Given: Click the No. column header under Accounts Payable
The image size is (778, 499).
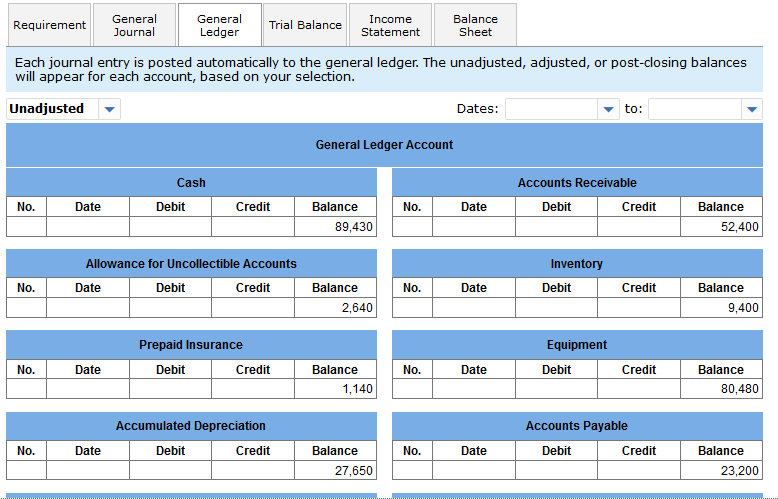Looking at the screenshot, I should click(x=412, y=450).
